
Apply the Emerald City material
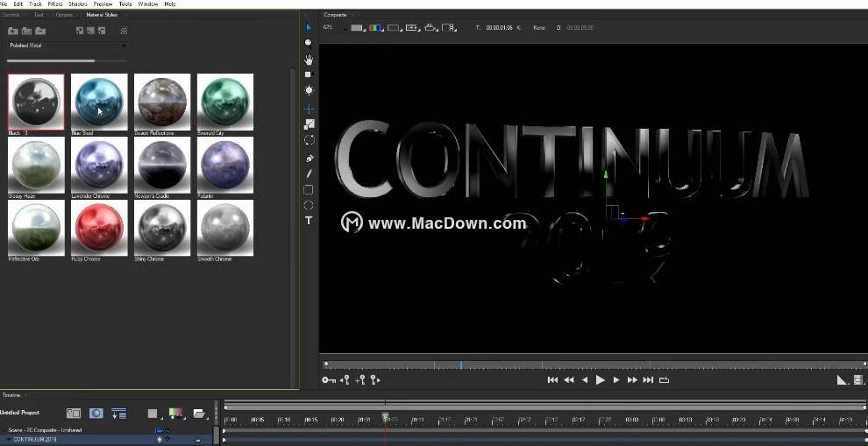coord(225,103)
